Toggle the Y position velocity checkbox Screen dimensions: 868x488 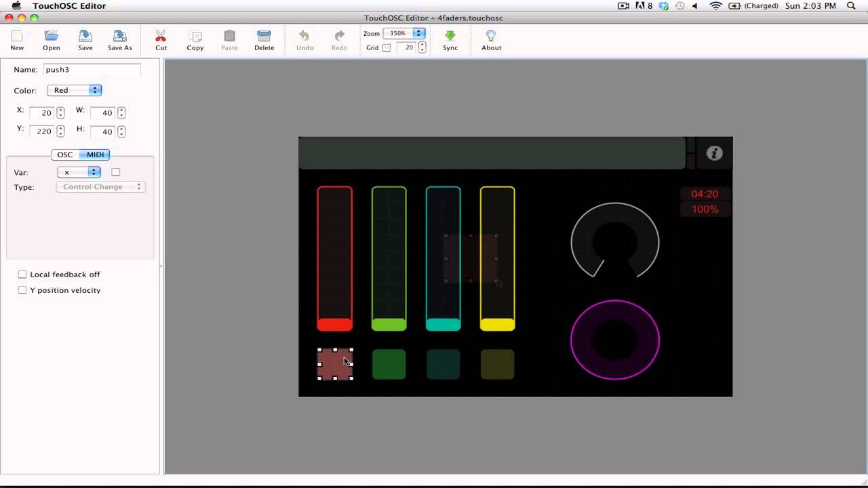pyautogui.click(x=22, y=290)
